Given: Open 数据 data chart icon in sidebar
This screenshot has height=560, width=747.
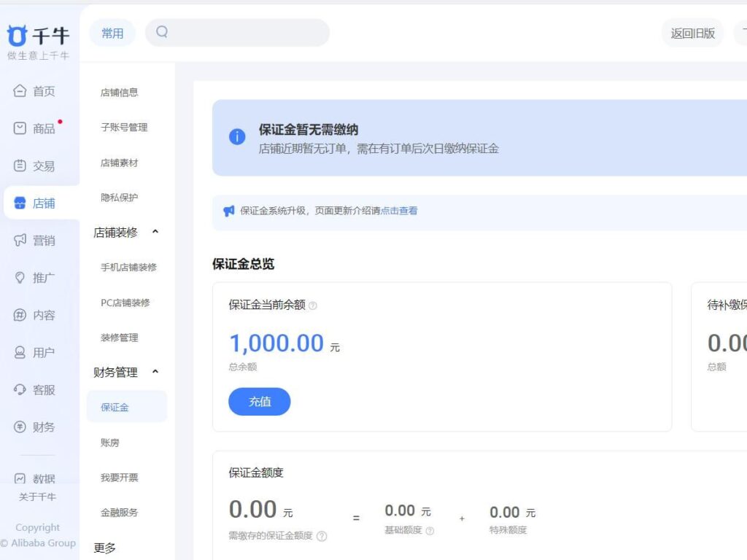Looking at the screenshot, I should [x=20, y=478].
